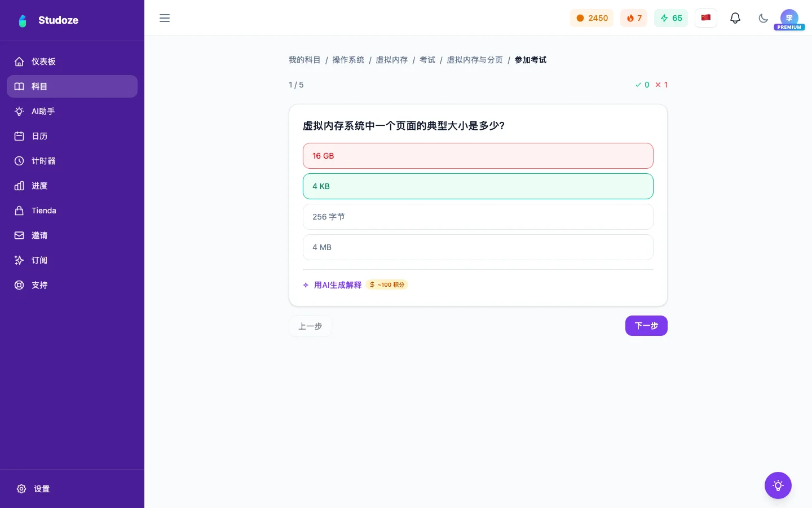
Task: Open 考试 breadcrumb
Action: (x=427, y=60)
